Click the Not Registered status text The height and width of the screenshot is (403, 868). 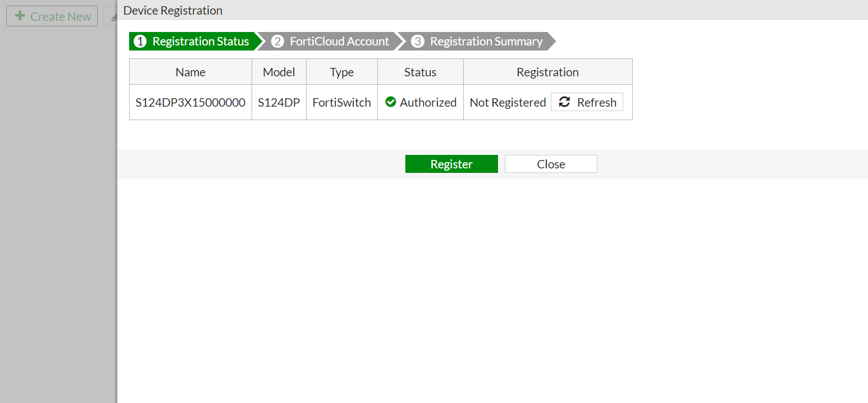tap(508, 102)
